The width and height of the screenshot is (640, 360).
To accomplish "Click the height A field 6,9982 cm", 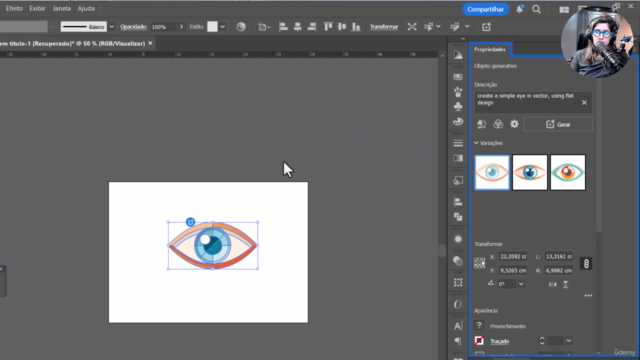I will (558, 270).
